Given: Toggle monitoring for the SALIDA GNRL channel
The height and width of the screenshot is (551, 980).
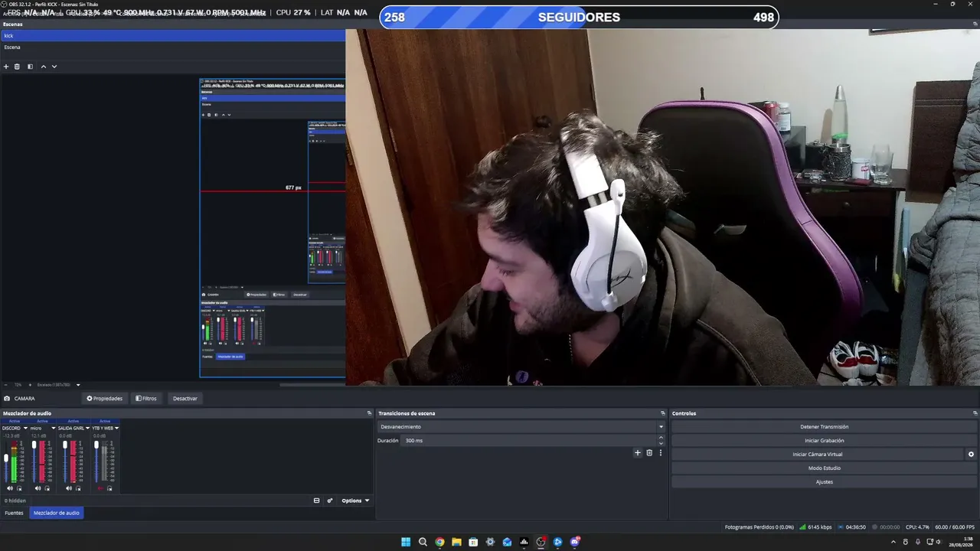Looking at the screenshot, I should 78,487.
